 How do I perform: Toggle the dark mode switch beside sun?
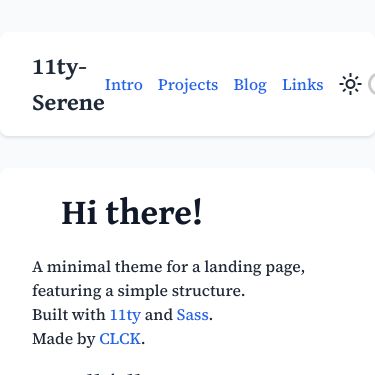372,84
